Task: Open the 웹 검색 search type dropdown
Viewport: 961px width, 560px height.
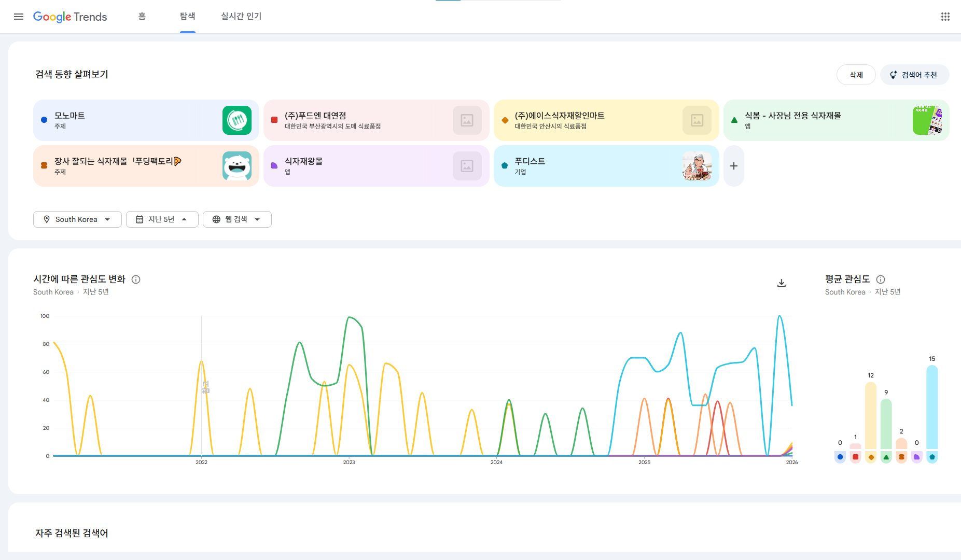Action: pyautogui.click(x=237, y=219)
